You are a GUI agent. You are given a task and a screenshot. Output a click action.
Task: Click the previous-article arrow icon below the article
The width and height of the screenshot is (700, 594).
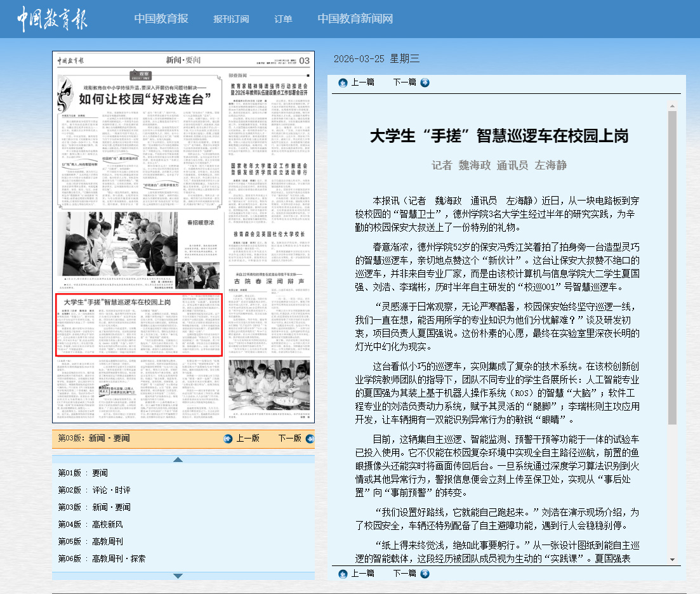coord(343,574)
